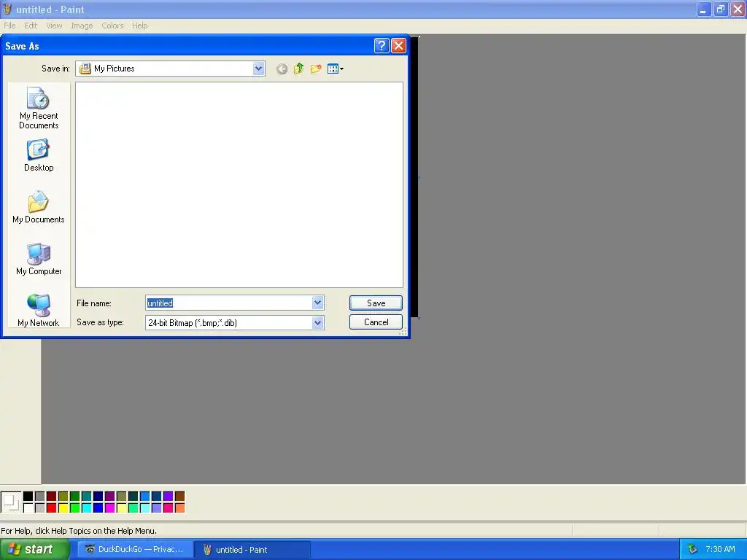Open My Documents in the places bar
Image resolution: width=747 pixels, height=560 pixels.
pyautogui.click(x=39, y=207)
